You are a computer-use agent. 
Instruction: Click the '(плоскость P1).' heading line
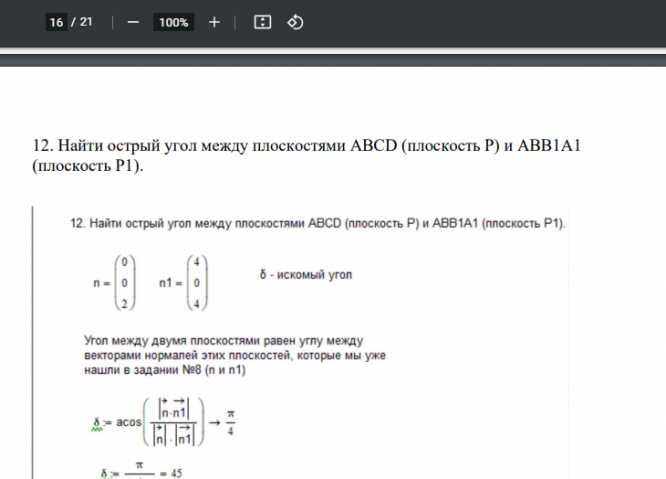[88, 166]
